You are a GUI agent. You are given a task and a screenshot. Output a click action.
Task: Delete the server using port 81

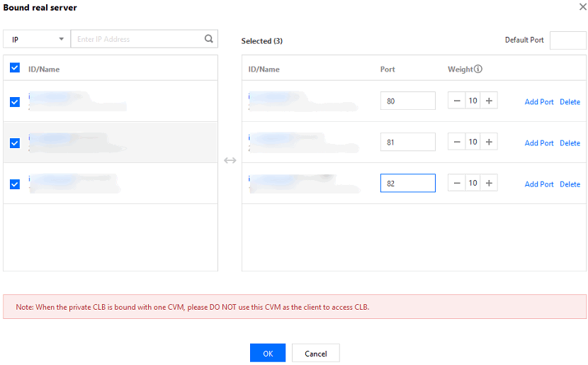point(570,143)
